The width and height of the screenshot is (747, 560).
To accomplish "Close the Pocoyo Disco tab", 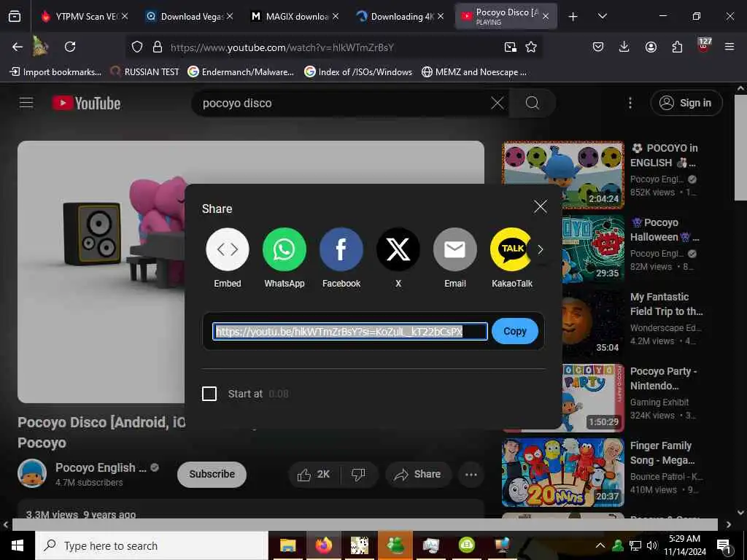I will [x=546, y=16].
